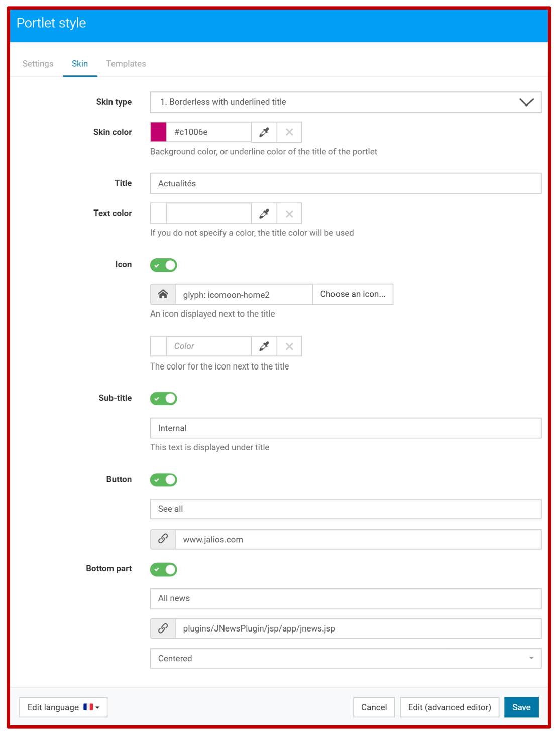This screenshot has height=736, width=560.
Task: Open the Templates tab
Action: (126, 64)
